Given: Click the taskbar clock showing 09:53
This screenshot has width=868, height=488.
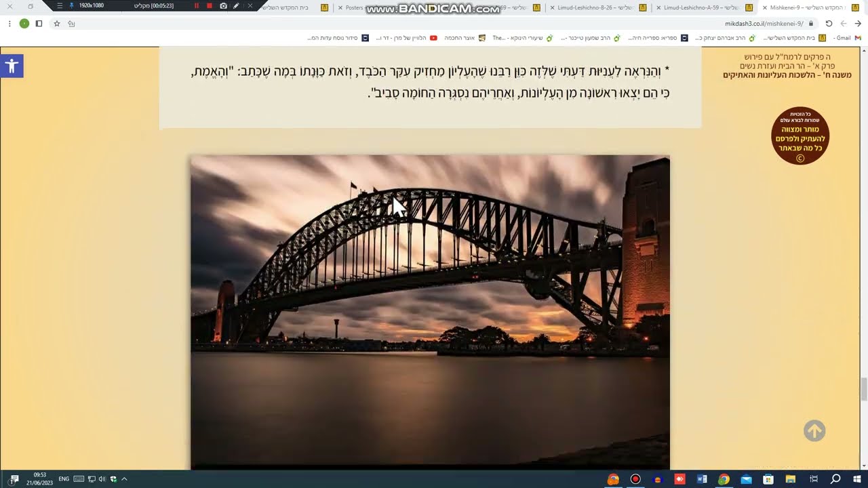Looking at the screenshot, I should tap(40, 479).
